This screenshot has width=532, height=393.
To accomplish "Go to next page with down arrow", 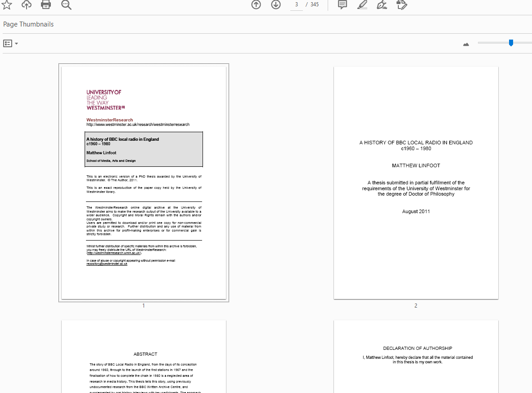I will click(276, 5).
